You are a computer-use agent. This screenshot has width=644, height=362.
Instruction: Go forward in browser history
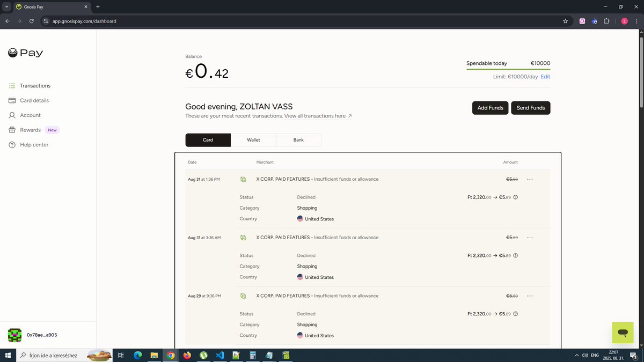point(19,21)
